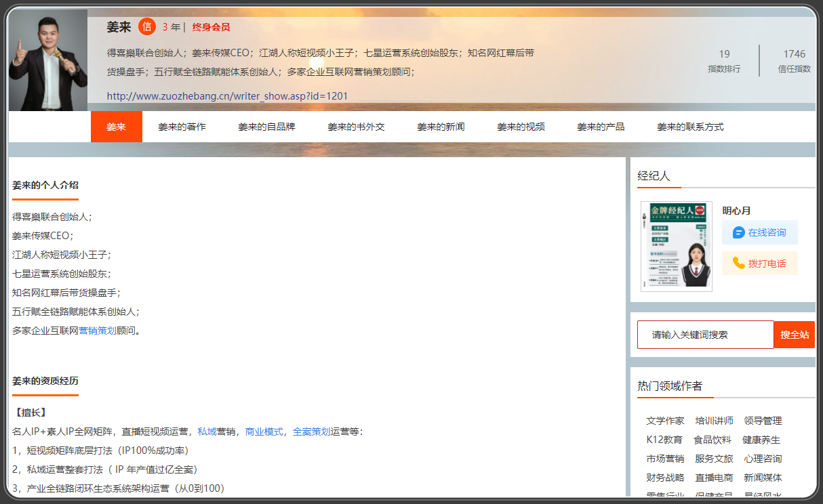Switch to 姜来的著作 tab

[x=182, y=127]
